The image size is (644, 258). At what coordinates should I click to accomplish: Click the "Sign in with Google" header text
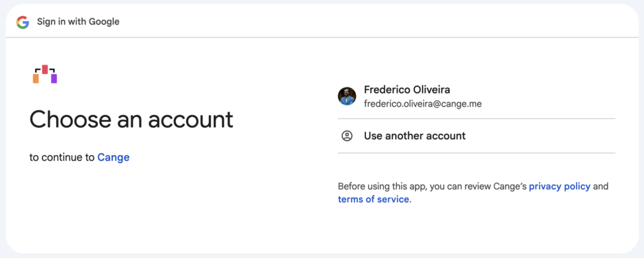[78, 22]
